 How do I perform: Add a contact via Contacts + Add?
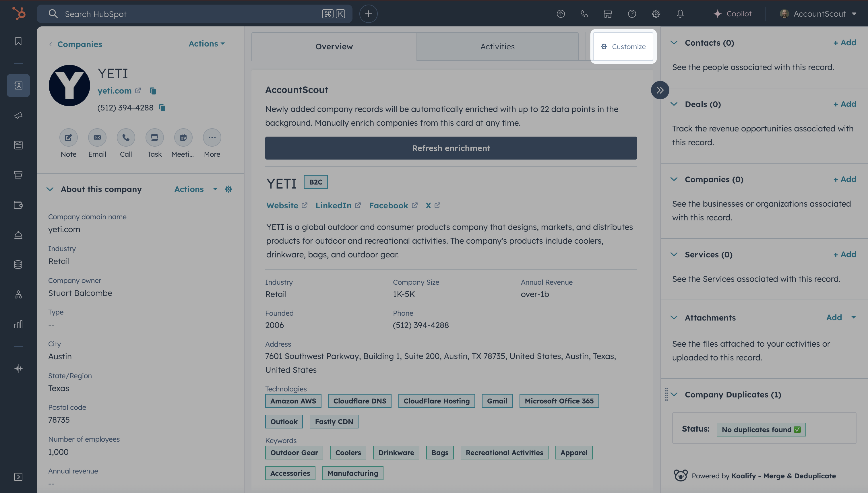[x=845, y=43]
